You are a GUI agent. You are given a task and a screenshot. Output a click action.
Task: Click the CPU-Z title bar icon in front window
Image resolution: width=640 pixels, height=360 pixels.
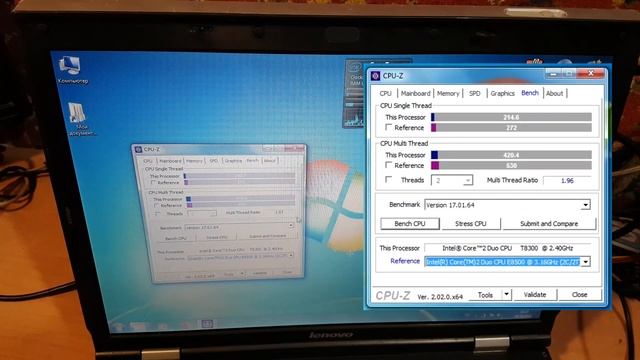(376, 76)
